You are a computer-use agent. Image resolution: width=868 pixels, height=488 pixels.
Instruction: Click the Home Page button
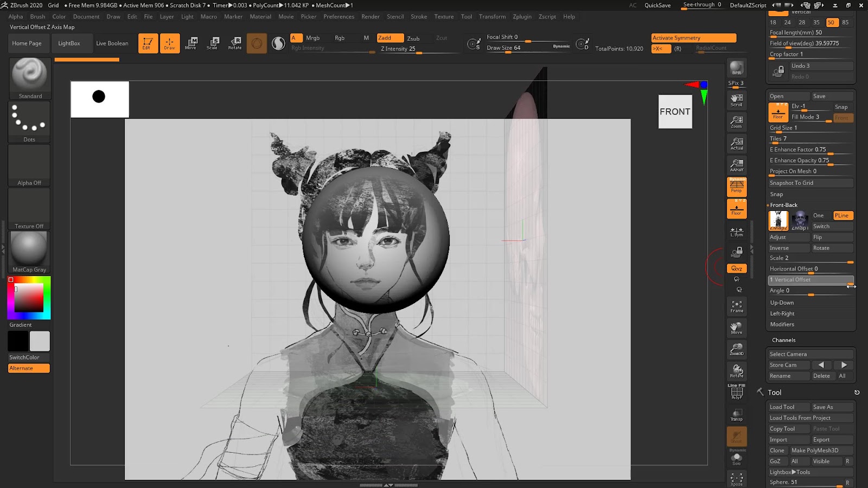click(27, 43)
